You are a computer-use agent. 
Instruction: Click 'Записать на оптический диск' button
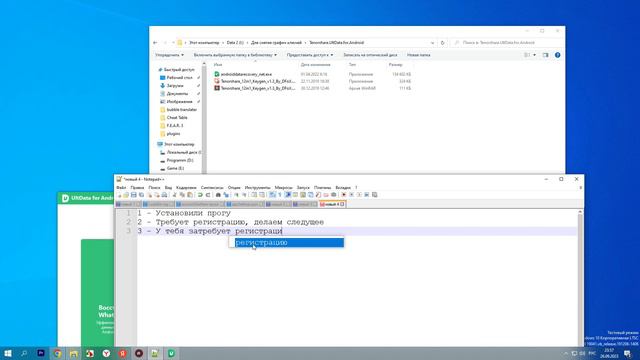click(370, 55)
